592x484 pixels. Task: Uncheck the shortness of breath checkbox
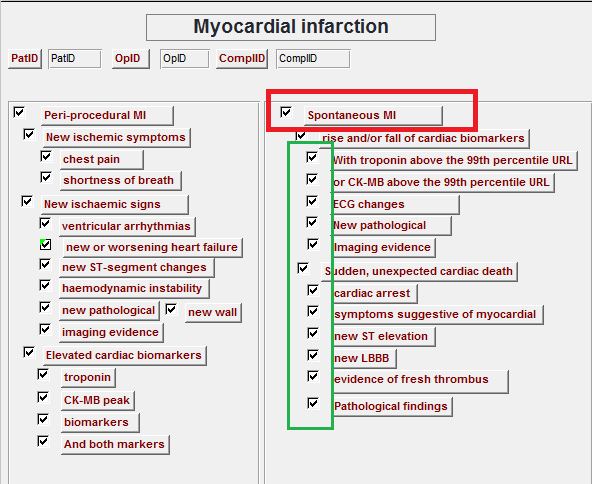(46, 177)
